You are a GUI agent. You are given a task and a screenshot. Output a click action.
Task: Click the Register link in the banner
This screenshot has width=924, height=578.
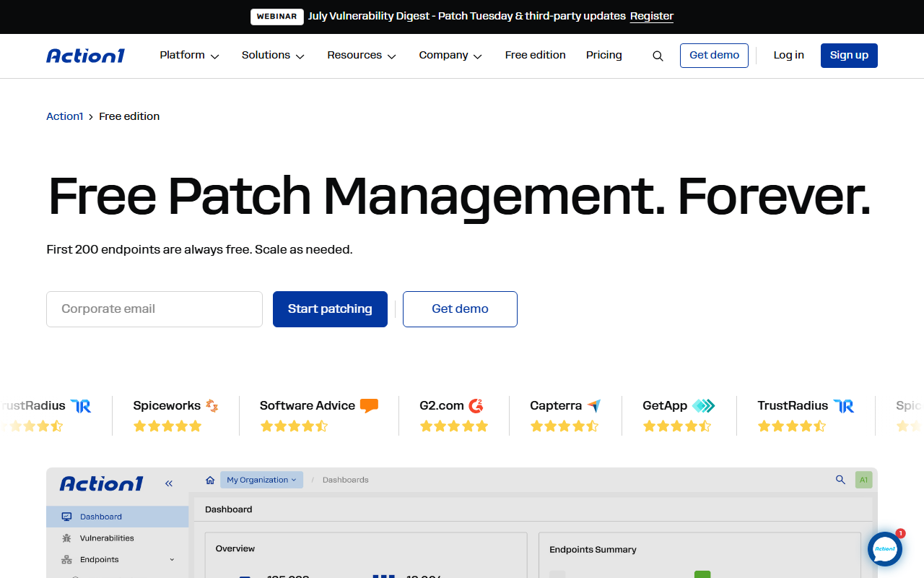tap(652, 16)
